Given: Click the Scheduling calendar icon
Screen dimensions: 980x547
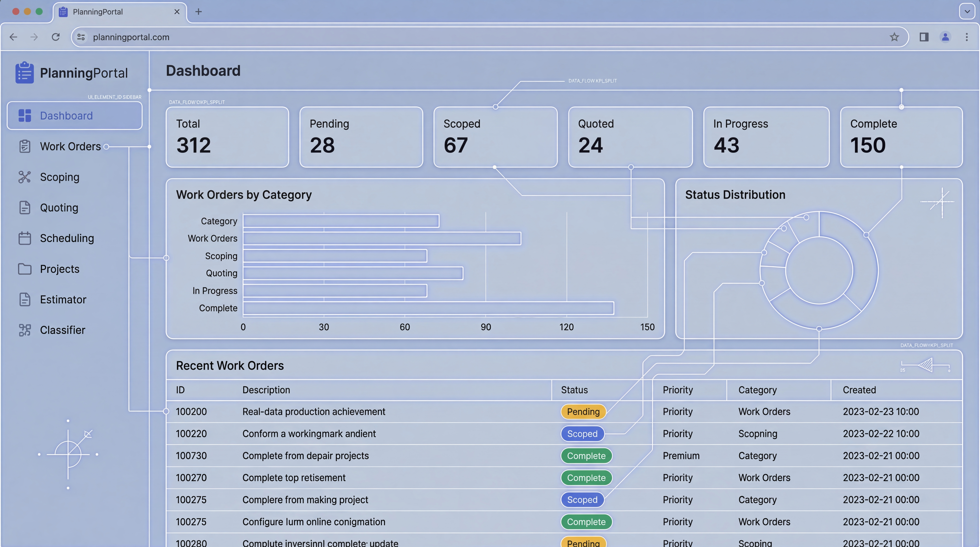Looking at the screenshot, I should pos(24,238).
